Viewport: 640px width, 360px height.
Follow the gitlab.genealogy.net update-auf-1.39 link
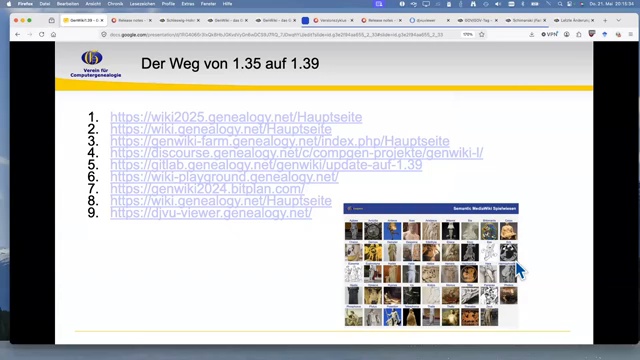point(266,165)
